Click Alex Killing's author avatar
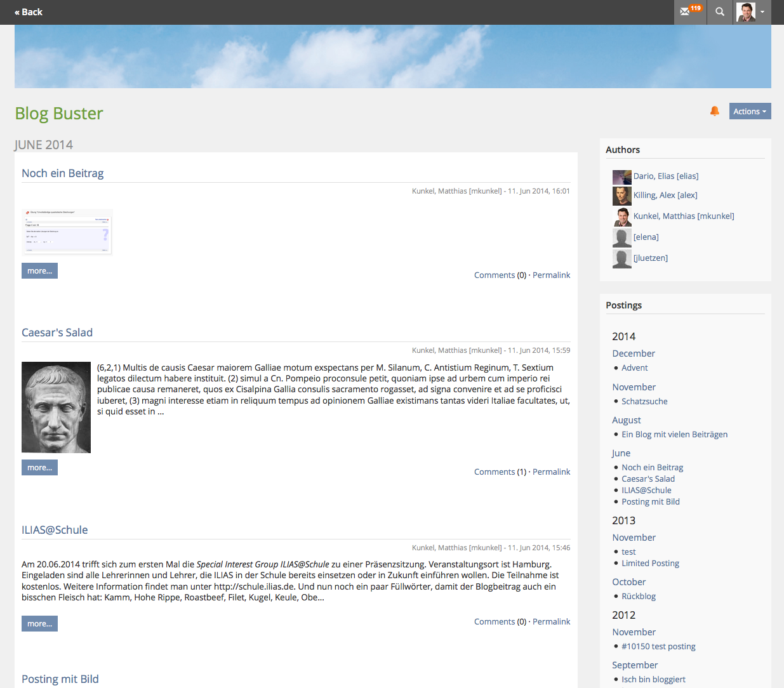Image resolution: width=784 pixels, height=688 pixels. pos(621,195)
